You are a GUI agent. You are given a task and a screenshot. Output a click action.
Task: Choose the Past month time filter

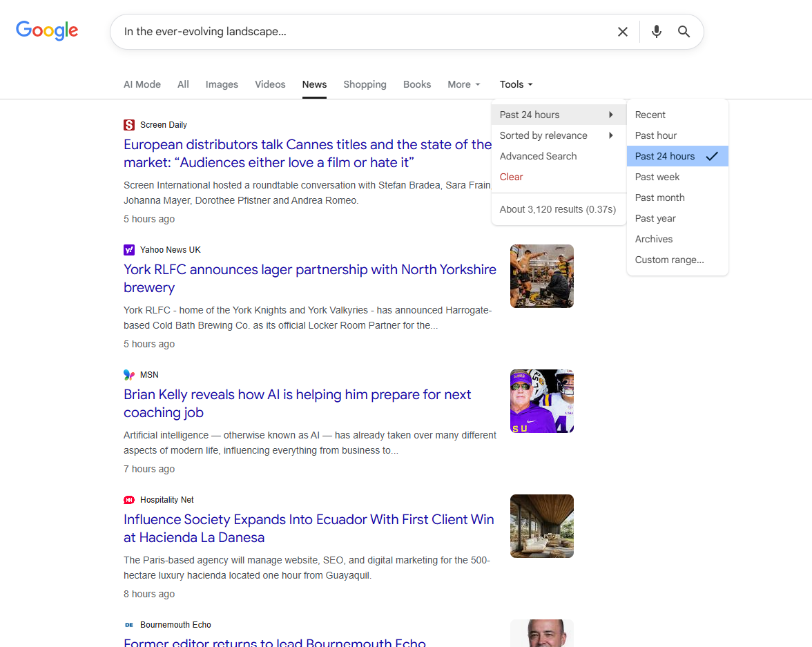[677, 197]
